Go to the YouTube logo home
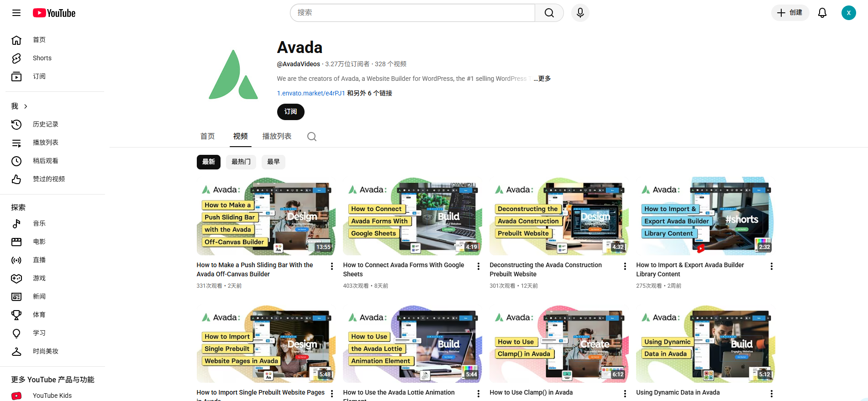 pos(54,13)
